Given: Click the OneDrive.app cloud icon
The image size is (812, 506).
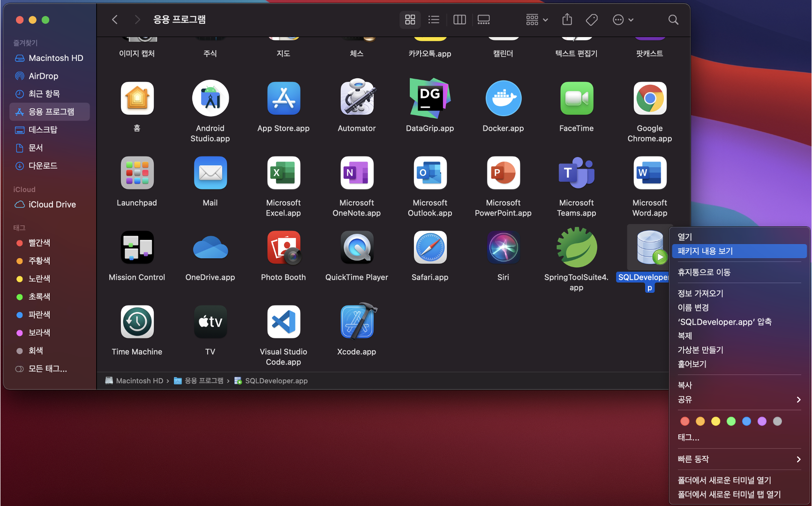Looking at the screenshot, I should pyautogui.click(x=210, y=247).
